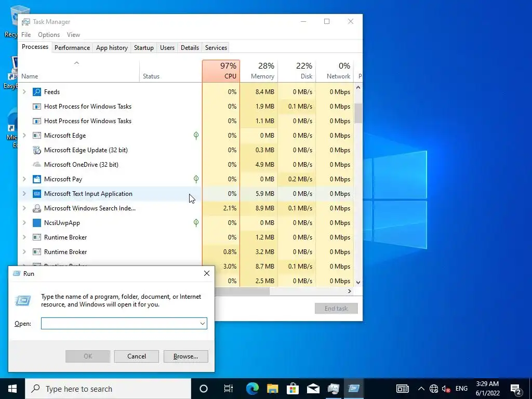
Task: Open Cortana from the taskbar circle icon
Action: click(x=204, y=389)
